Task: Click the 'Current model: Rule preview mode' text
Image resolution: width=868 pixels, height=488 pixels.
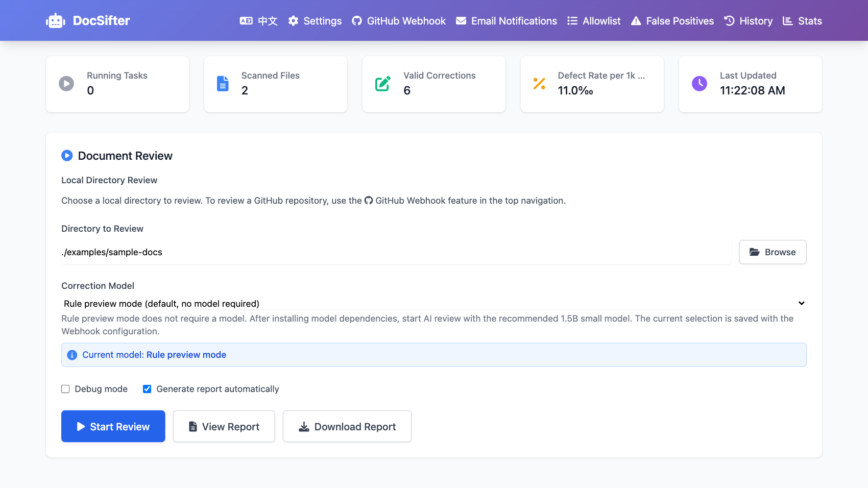Action: (154, 355)
